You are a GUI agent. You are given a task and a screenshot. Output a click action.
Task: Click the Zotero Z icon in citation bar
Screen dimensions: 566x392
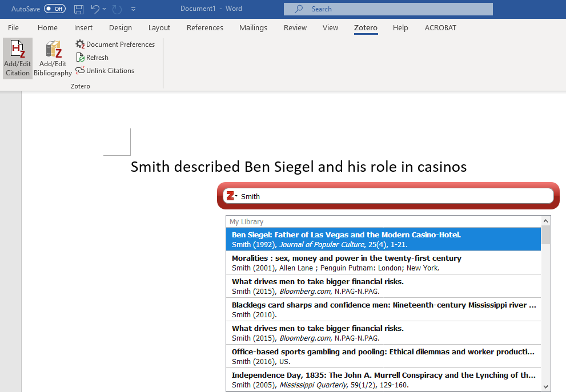(x=230, y=196)
